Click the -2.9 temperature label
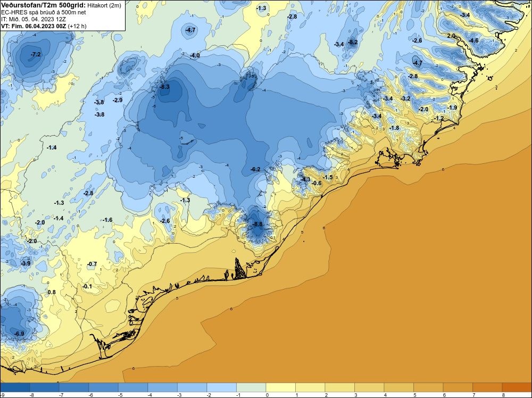This screenshot has width=532, height=398. (118, 100)
